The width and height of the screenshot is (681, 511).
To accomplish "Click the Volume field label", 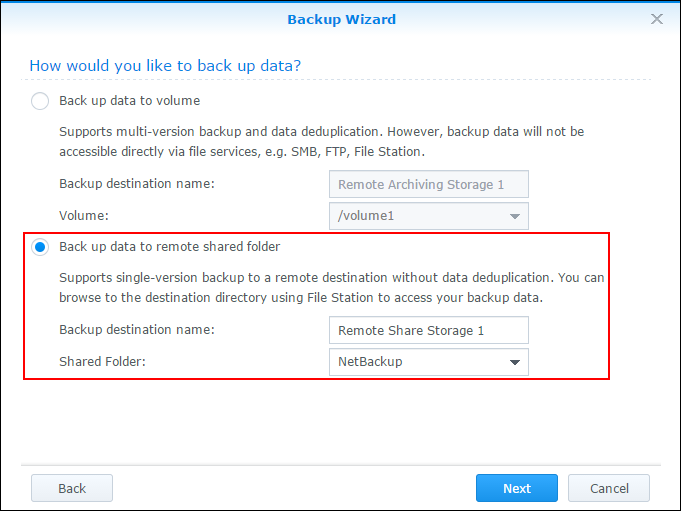I will tap(84, 215).
